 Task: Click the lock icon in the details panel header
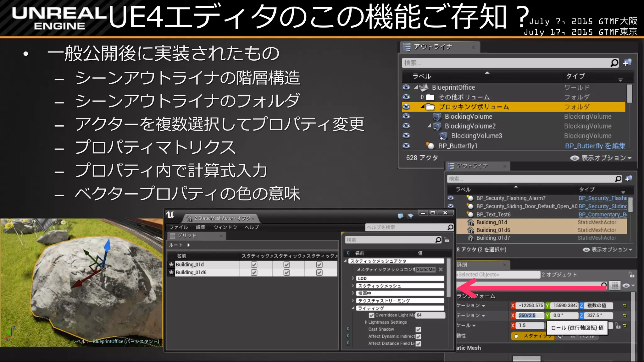tap(631, 275)
